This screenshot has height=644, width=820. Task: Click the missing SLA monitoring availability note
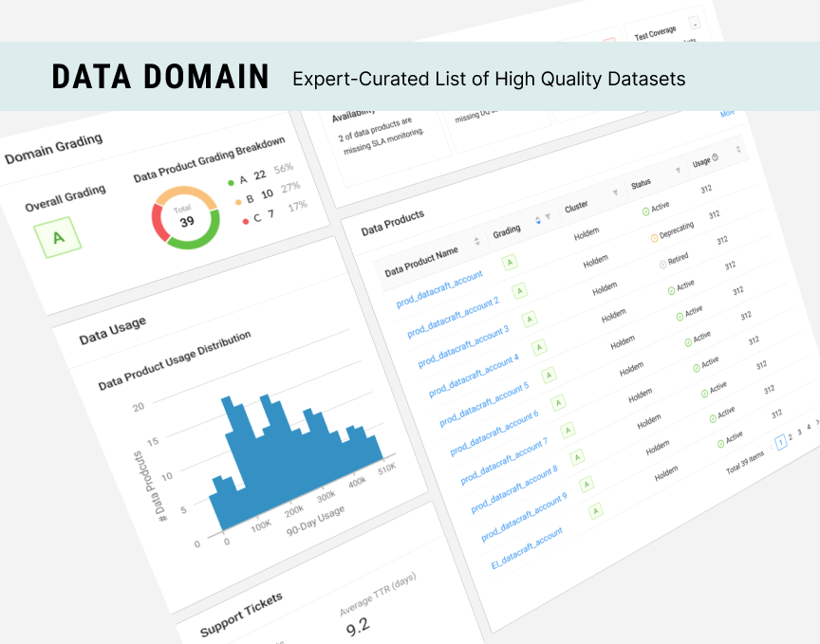click(381, 136)
